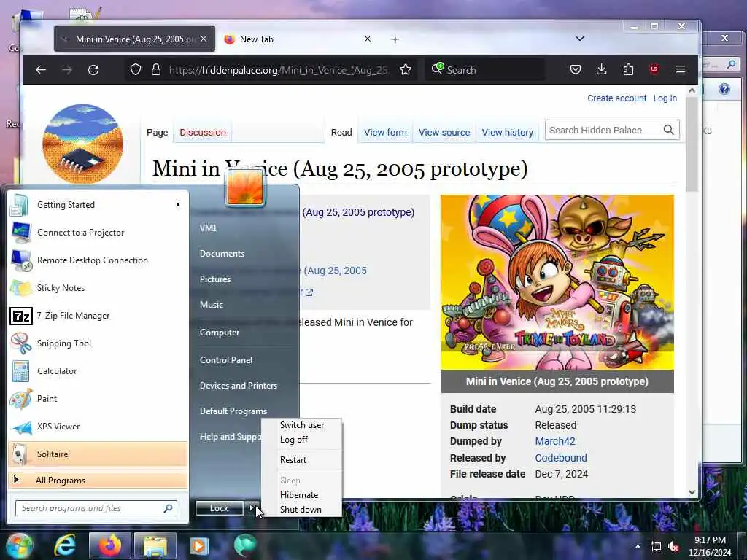This screenshot has height=560, width=747.
Task: Click the uBlock Origin toolbar icon
Action: click(654, 69)
